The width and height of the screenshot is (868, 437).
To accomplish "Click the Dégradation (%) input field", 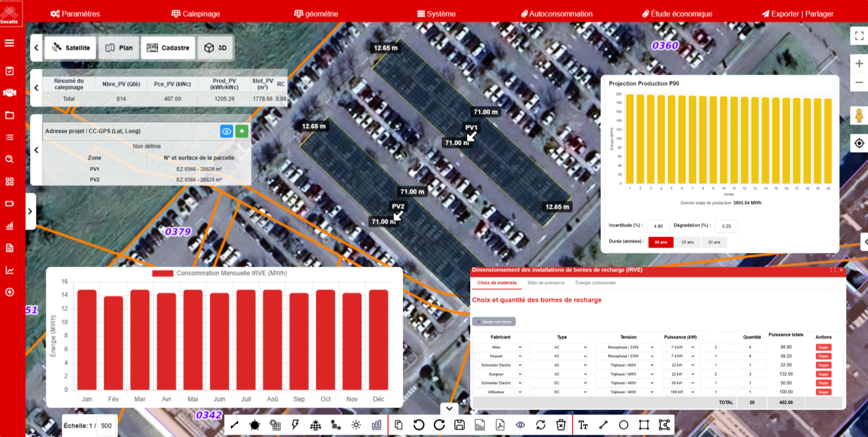I will click(x=727, y=226).
